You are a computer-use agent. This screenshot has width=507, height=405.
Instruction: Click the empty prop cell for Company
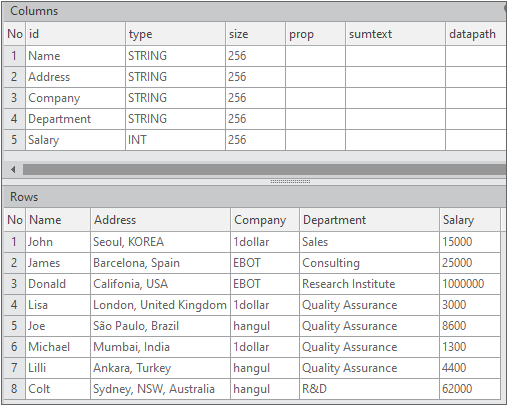[x=315, y=98]
